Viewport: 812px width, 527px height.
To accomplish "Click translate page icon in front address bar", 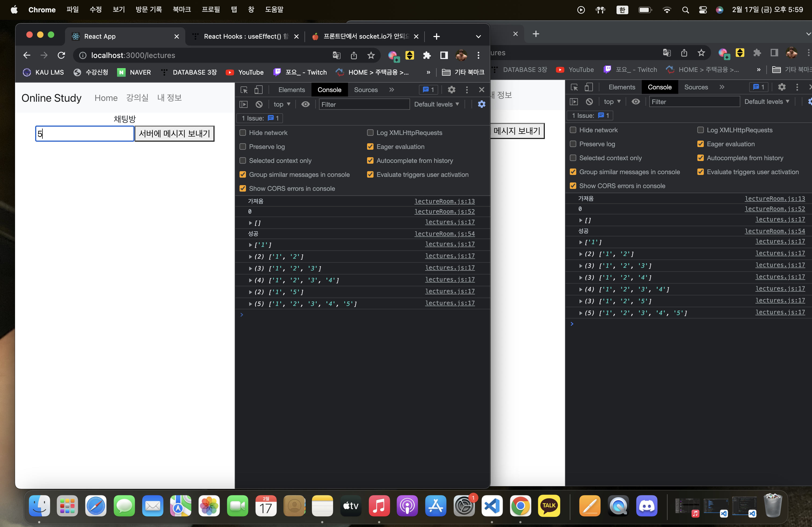I will tap(336, 55).
